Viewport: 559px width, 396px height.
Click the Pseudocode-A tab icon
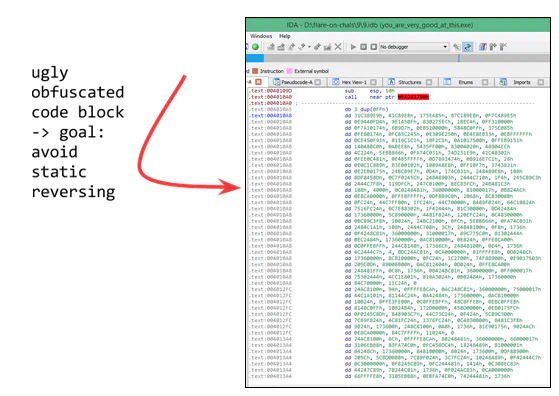click(x=276, y=82)
